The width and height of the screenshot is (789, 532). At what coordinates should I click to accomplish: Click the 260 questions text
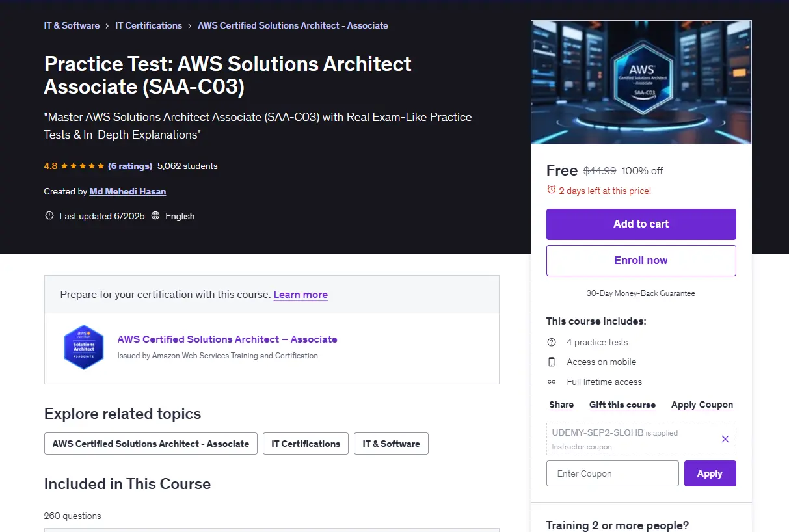coord(72,516)
